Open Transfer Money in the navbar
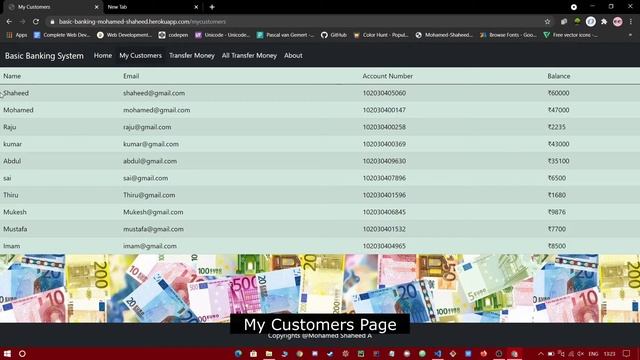Screen dimensions: 640x360 tap(192, 56)
